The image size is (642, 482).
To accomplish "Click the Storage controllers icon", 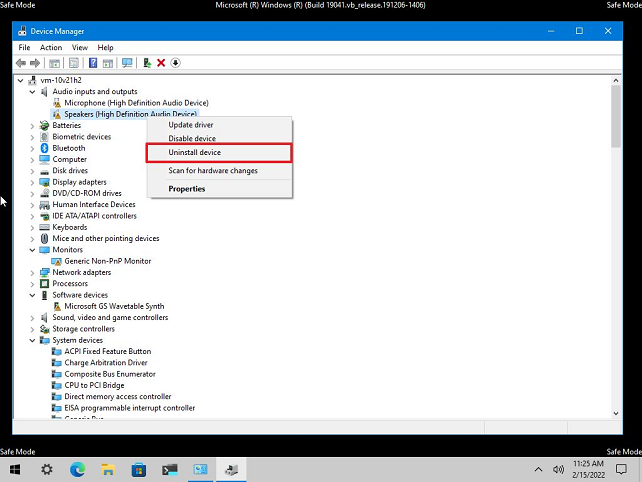I will (x=44, y=329).
